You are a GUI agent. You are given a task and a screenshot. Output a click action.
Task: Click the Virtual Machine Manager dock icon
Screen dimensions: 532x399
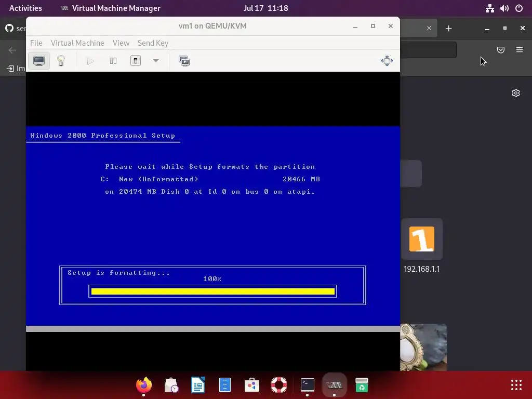(334, 385)
